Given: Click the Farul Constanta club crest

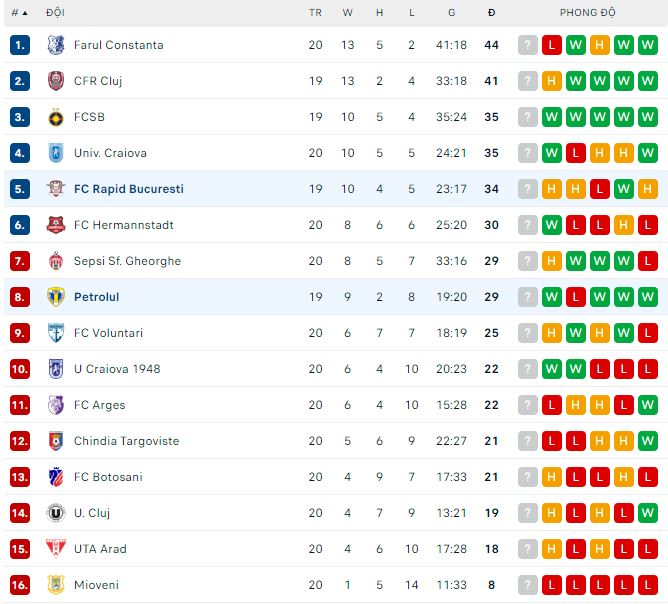Looking at the screenshot, I should click(55, 45).
